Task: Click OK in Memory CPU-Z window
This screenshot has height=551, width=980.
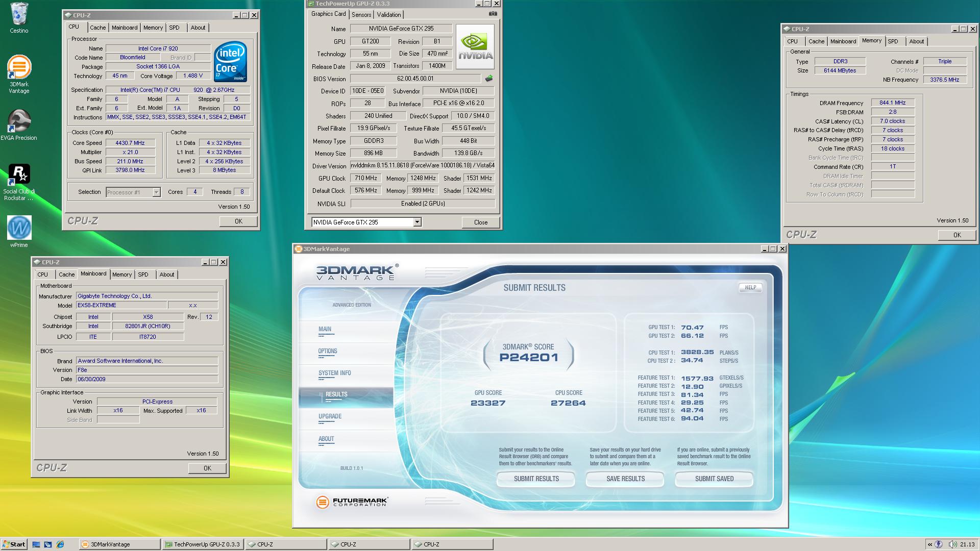Action: (957, 235)
